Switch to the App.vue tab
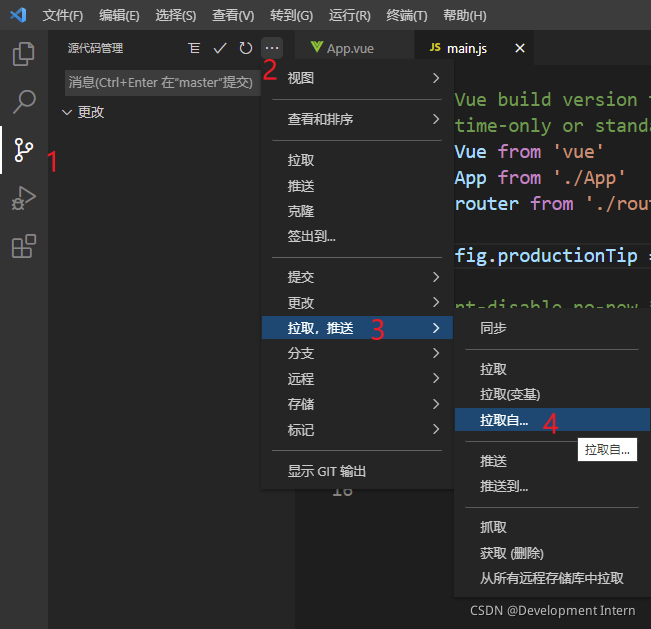The width and height of the screenshot is (651, 629). click(355, 48)
